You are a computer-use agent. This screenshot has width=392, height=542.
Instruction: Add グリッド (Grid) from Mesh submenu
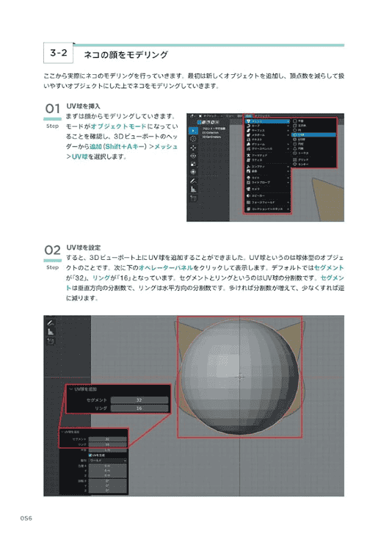(313, 159)
